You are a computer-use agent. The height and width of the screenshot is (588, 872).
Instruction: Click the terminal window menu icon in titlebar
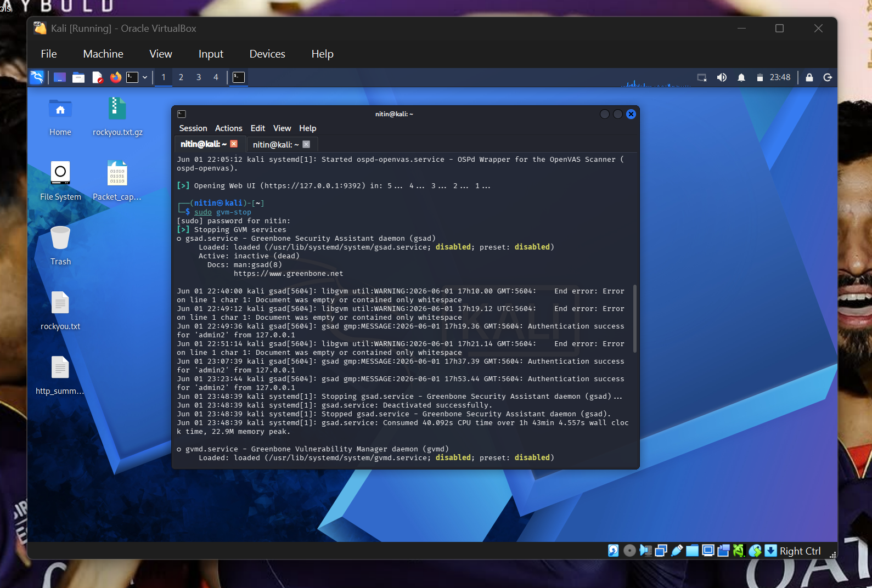point(182,114)
